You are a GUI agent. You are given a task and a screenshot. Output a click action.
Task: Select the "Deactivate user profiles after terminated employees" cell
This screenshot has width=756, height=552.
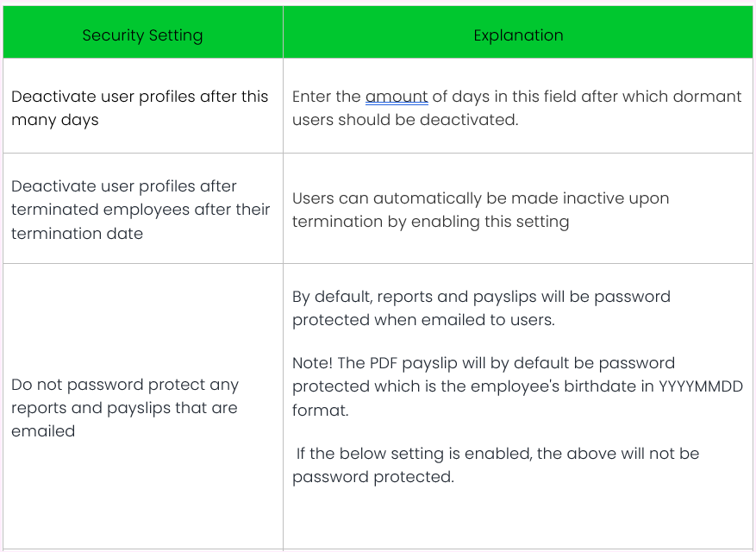(x=141, y=210)
